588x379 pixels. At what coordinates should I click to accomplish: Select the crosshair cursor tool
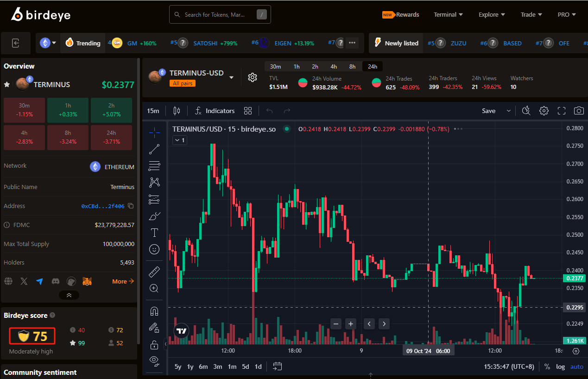[154, 132]
